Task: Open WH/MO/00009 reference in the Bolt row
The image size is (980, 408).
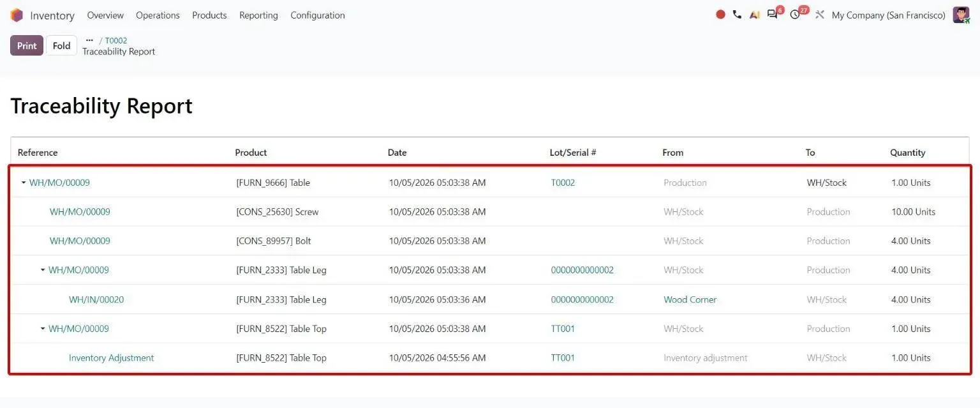Action: 80,241
